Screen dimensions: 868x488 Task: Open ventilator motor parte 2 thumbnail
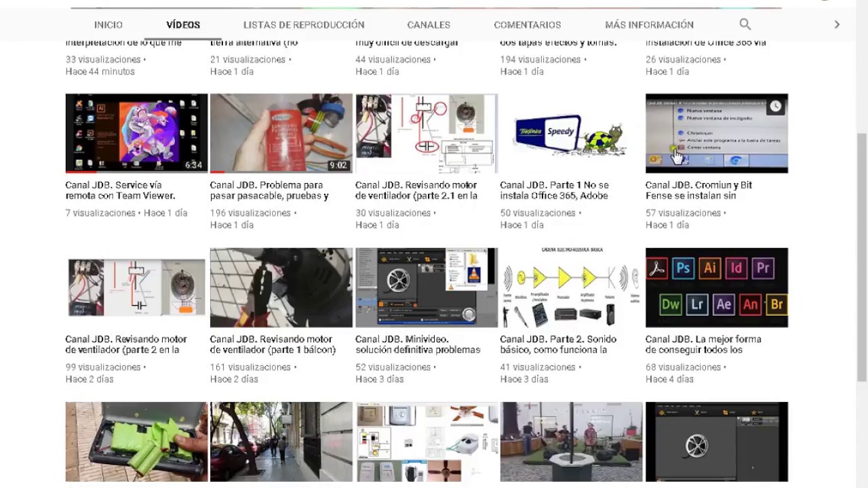click(136, 287)
